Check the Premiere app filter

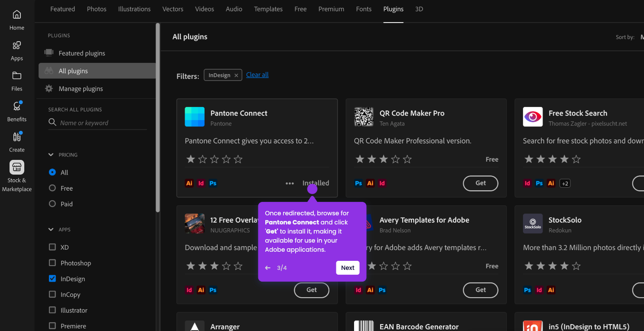click(x=52, y=326)
